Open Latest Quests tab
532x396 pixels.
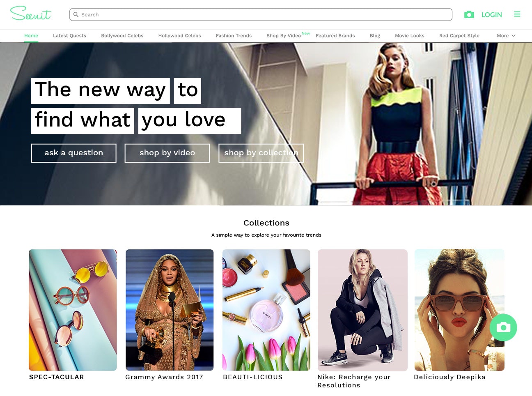(x=70, y=36)
